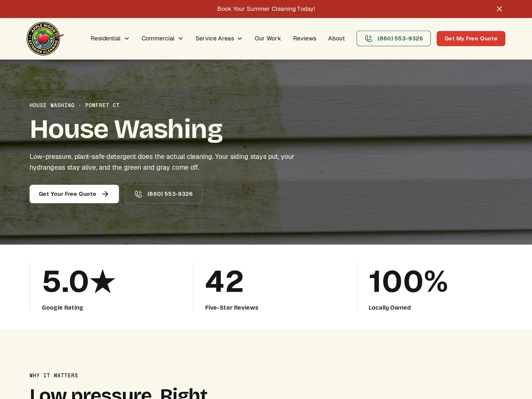Click the 100% statistic
The width and height of the screenshot is (532, 399).
click(408, 282)
